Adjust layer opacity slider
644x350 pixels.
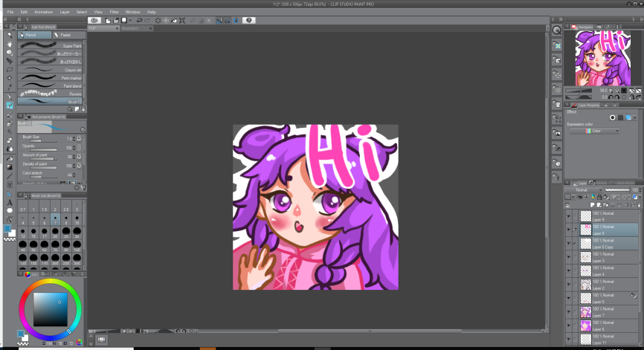coord(617,190)
